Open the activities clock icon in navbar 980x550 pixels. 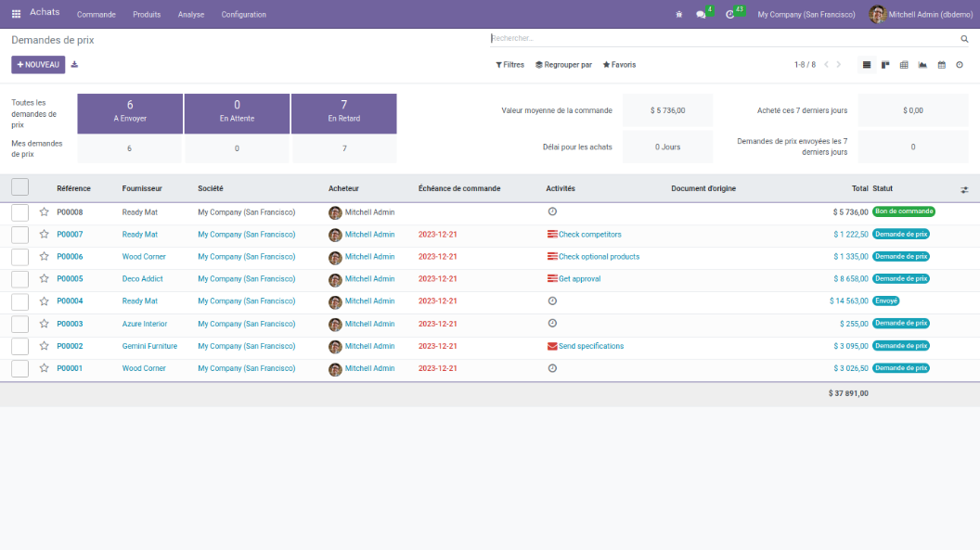pos(730,14)
